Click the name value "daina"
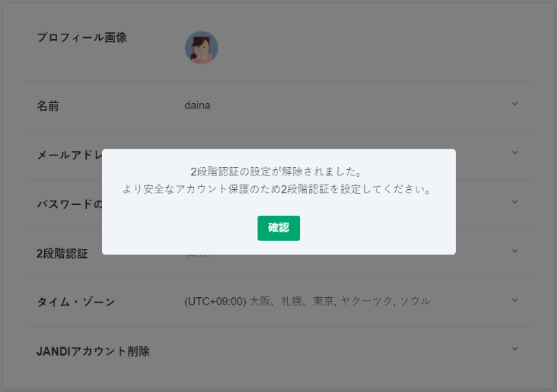This screenshot has height=392, width=557. tap(198, 105)
